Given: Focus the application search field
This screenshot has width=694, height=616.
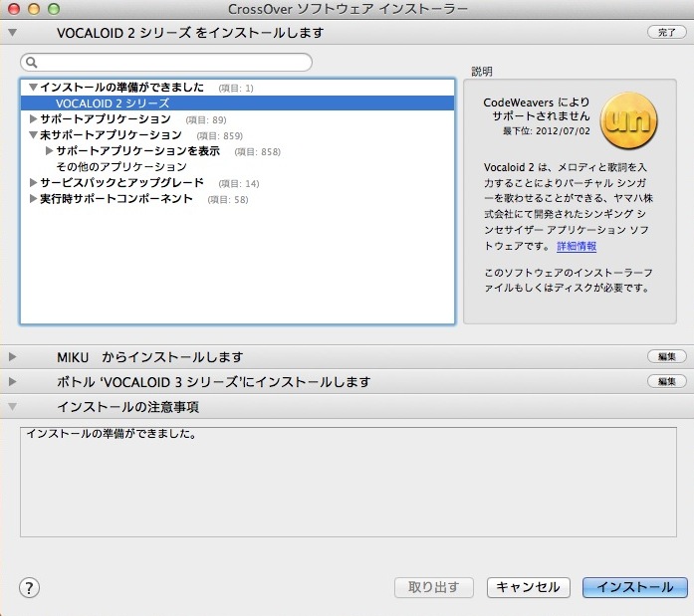Looking at the screenshot, I should [166, 63].
